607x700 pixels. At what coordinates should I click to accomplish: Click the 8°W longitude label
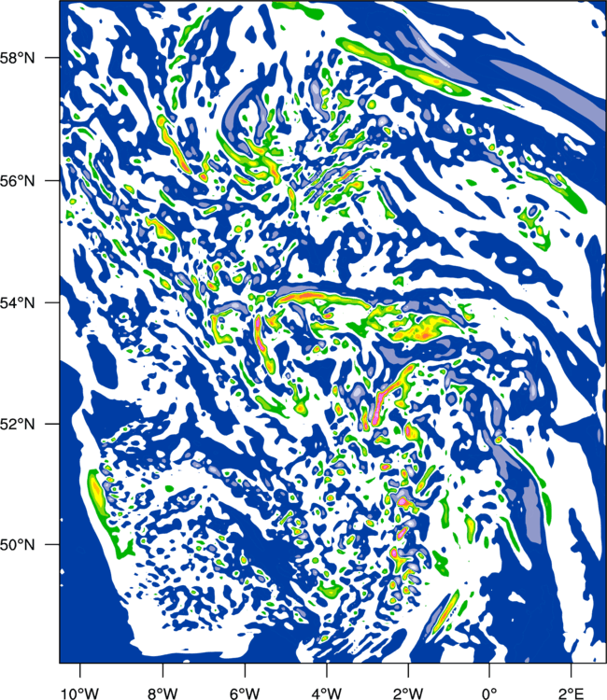(x=162, y=693)
